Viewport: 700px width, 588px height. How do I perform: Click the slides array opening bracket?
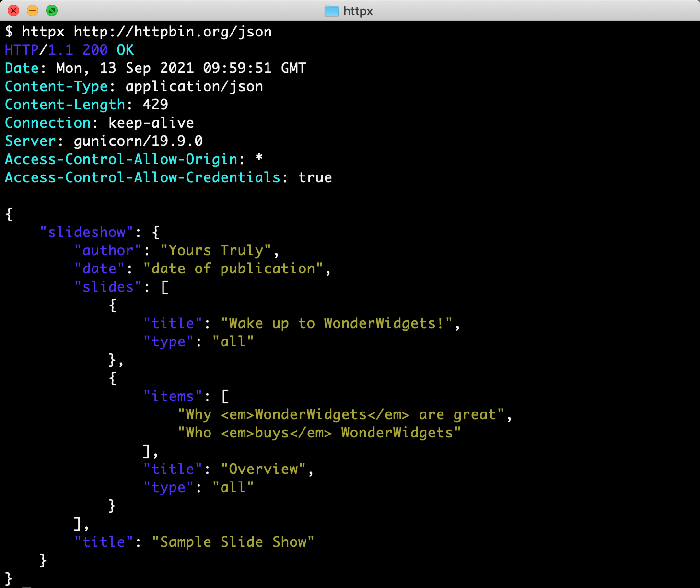[x=165, y=287]
